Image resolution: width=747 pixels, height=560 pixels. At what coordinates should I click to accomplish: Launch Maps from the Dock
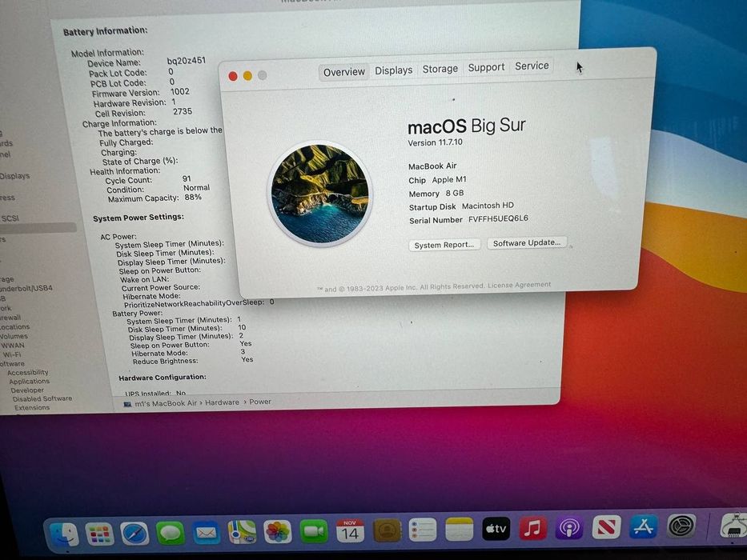point(242,532)
